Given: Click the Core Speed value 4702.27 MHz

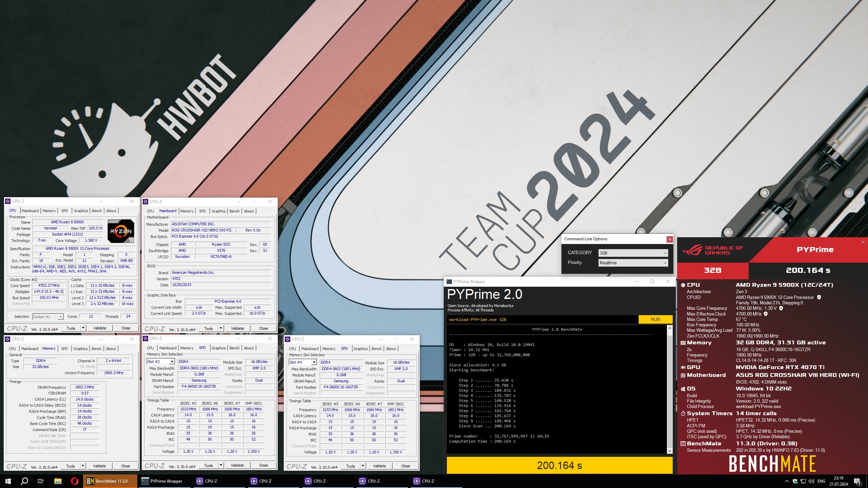Looking at the screenshot, I should (49, 285).
